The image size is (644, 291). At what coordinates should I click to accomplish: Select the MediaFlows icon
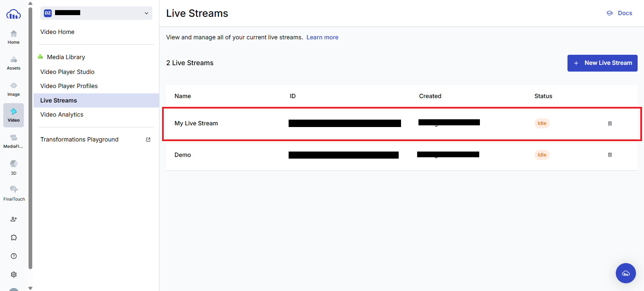(x=13, y=141)
